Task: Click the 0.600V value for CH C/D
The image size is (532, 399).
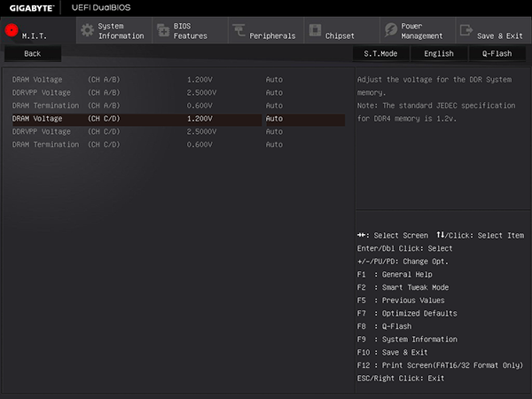Action: [199, 145]
